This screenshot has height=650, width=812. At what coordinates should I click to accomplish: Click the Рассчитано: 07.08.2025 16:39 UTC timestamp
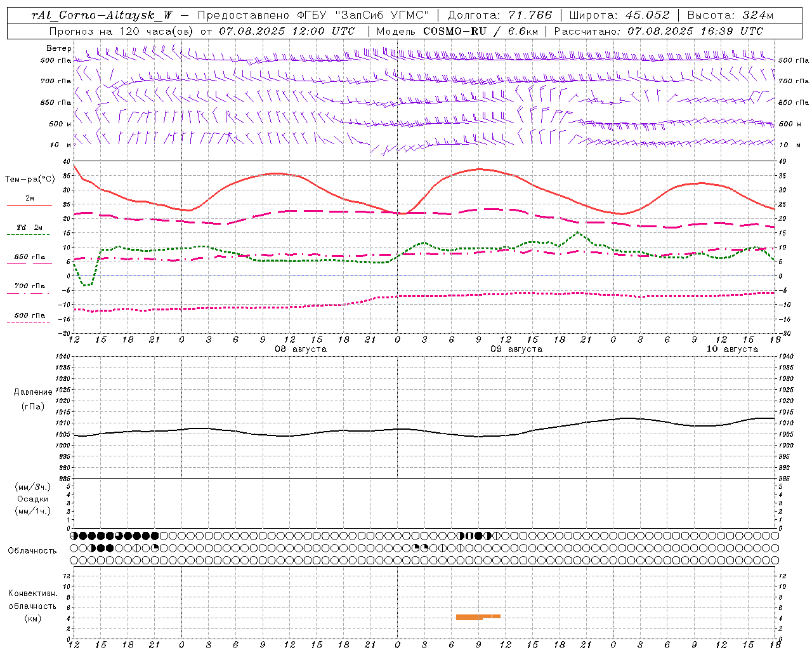point(658,31)
